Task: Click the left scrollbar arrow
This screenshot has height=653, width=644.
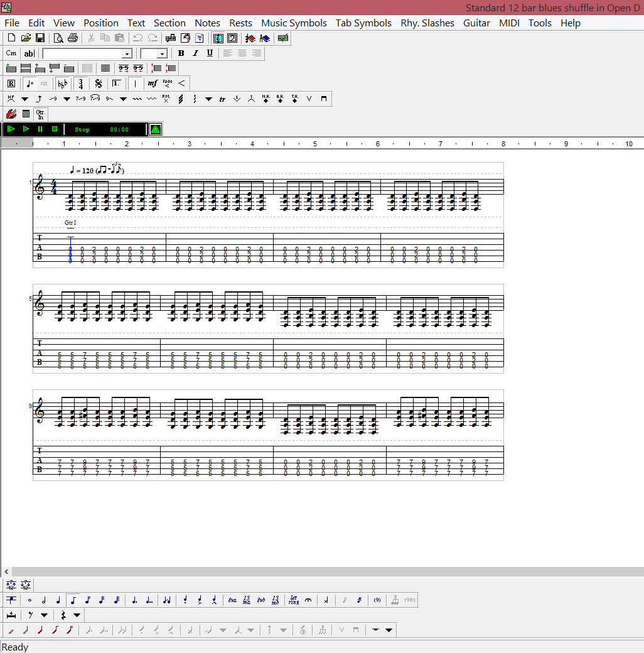Action: tap(6, 572)
